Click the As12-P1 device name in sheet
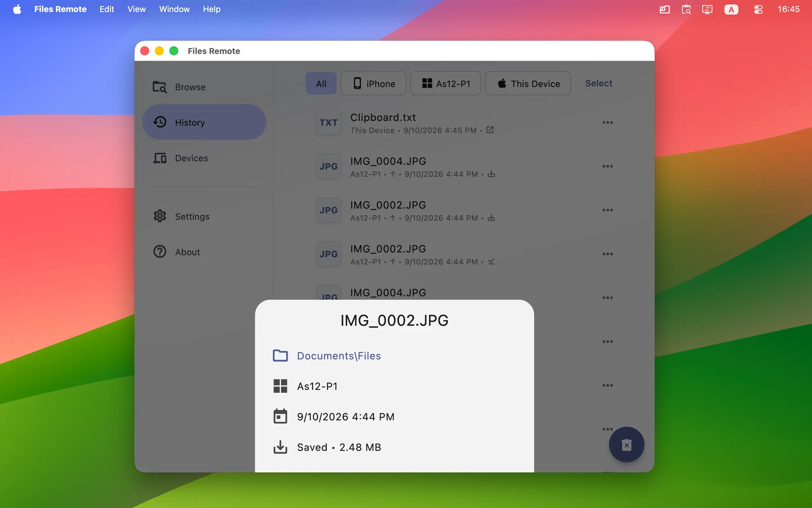Viewport: 812px width, 508px height. click(318, 386)
